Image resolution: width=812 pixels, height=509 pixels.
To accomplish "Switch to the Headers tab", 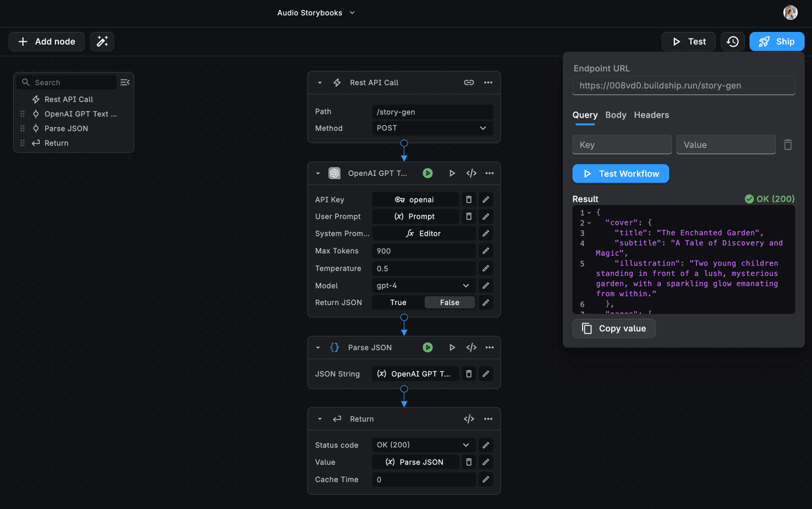I will click(651, 115).
